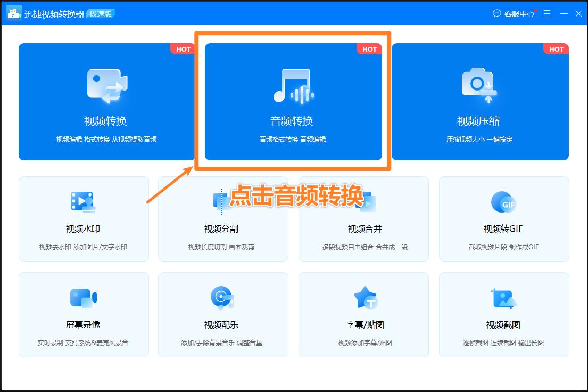Open 视频水印 watermark tool
Screen dimensions: 588x392
coord(84,218)
